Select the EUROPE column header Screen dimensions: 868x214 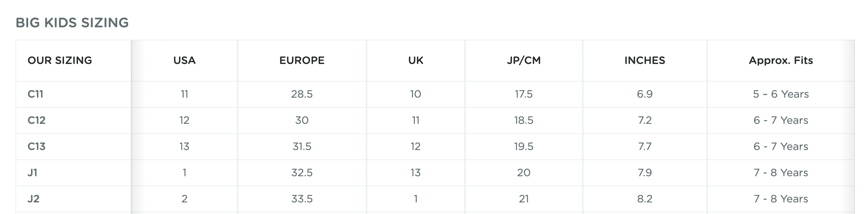pyautogui.click(x=302, y=60)
